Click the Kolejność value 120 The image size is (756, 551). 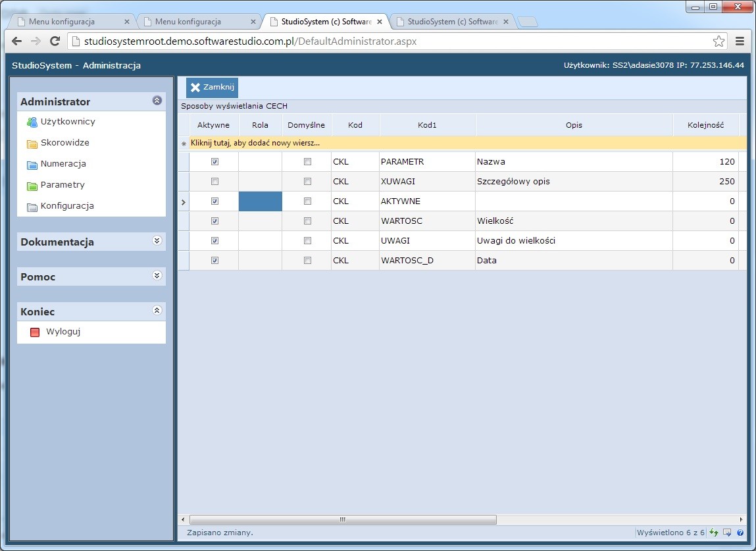coord(705,162)
